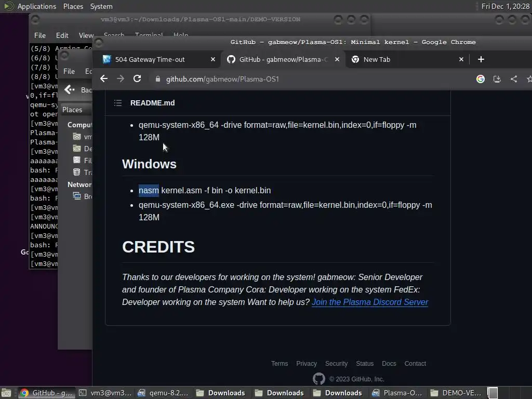Open terminal window's View menu
This screenshot has width=532, height=399.
click(86, 35)
